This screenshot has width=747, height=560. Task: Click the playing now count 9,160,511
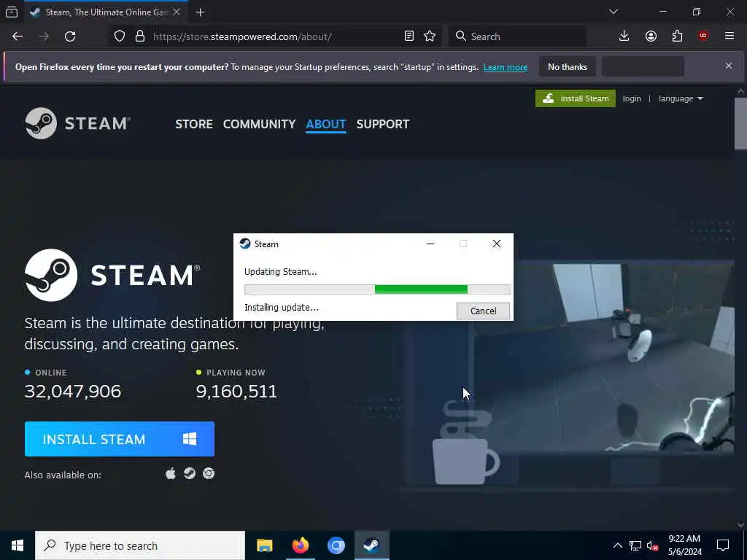(236, 392)
